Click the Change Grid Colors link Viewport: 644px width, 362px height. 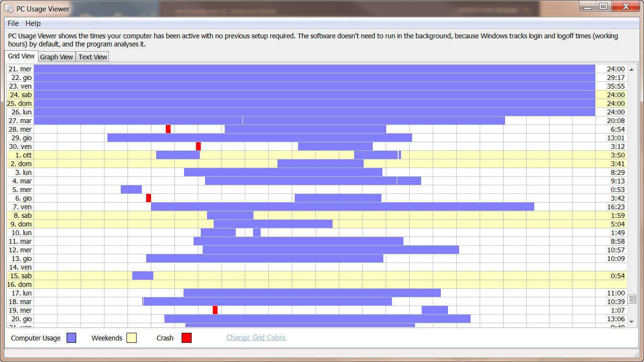point(256,338)
